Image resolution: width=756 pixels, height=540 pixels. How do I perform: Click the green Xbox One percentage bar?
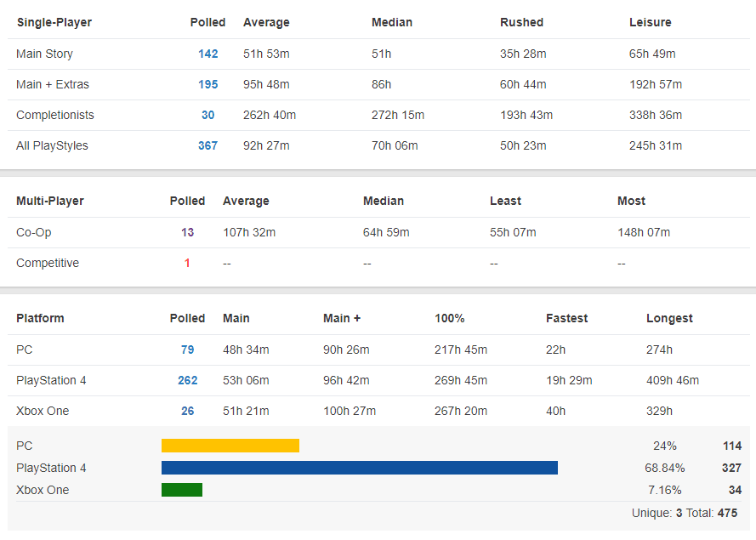tap(182, 490)
